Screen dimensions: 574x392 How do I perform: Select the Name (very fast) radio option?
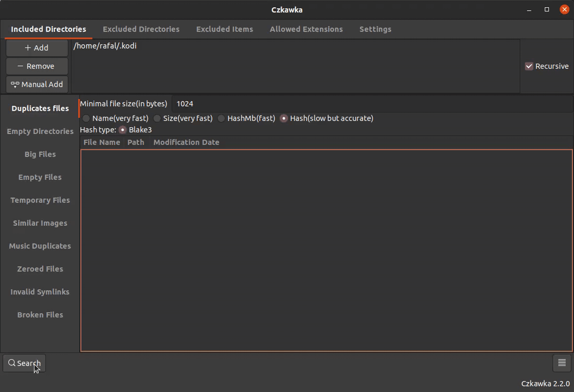pos(86,118)
